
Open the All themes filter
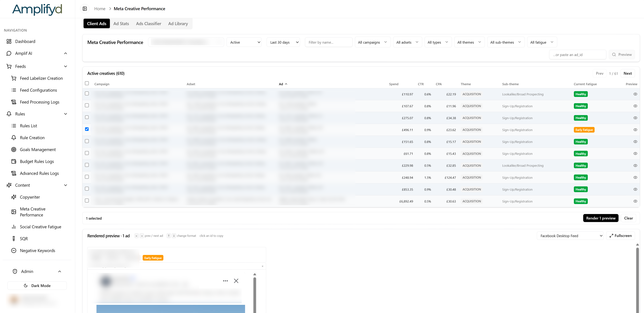(469, 42)
